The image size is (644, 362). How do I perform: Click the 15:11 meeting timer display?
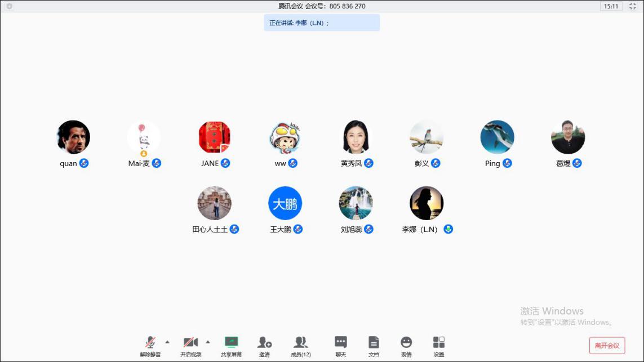[611, 6]
